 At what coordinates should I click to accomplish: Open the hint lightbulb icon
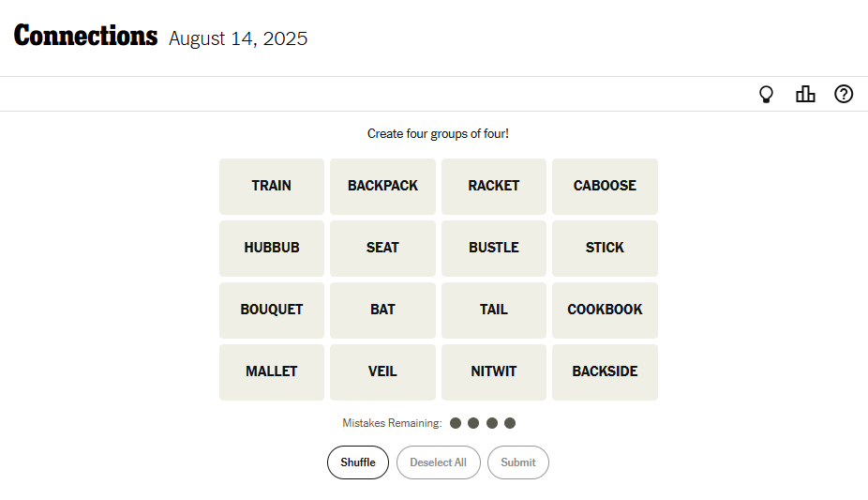click(766, 94)
